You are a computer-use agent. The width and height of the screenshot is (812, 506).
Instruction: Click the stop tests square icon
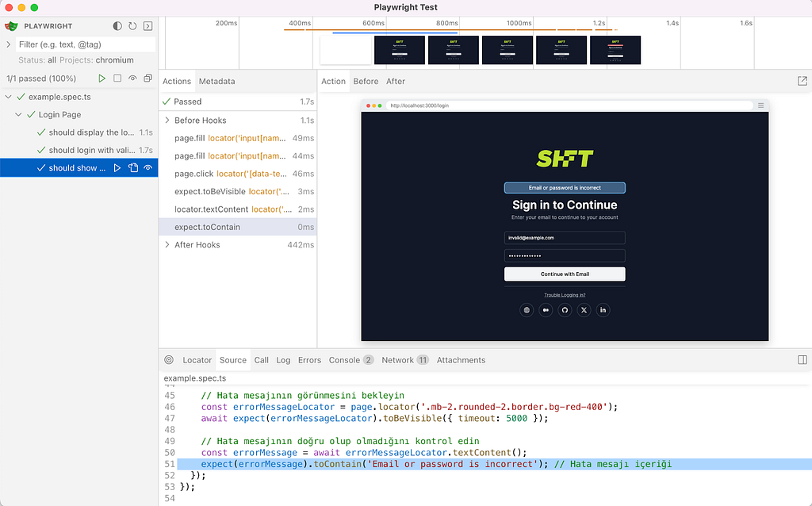[117, 79]
